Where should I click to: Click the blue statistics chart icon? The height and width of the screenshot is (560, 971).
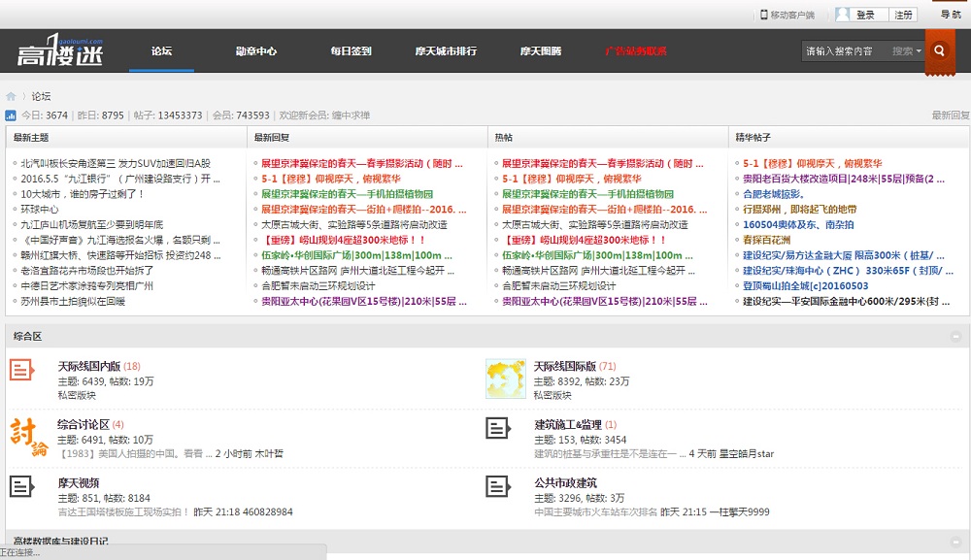tap(11, 115)
